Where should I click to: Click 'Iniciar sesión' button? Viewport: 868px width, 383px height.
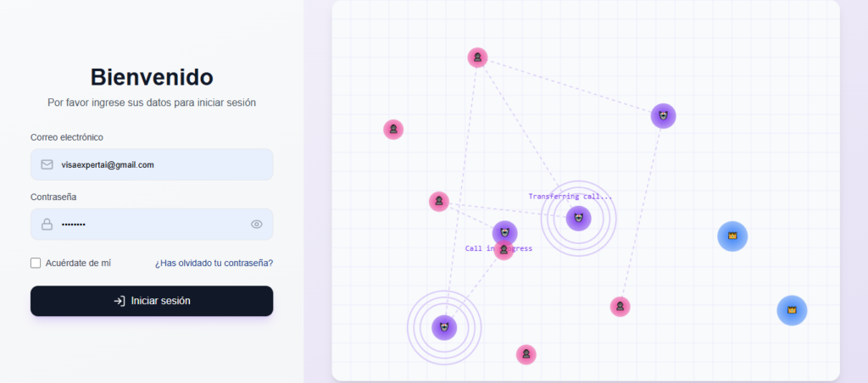tap(152, 301)
